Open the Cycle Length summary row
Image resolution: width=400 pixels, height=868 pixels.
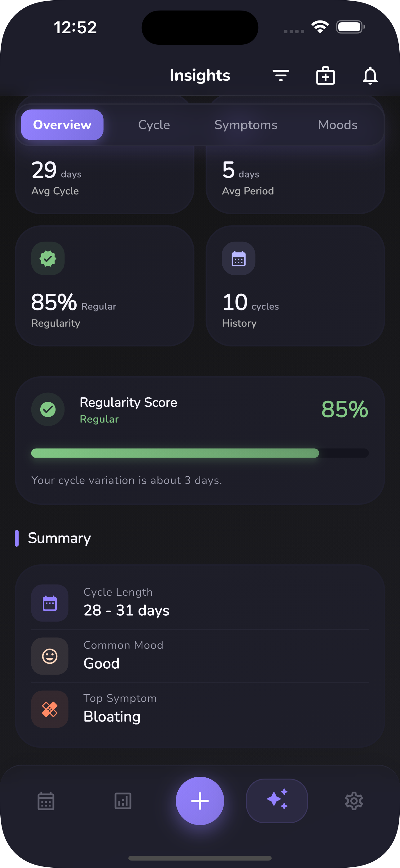point(200,603)
